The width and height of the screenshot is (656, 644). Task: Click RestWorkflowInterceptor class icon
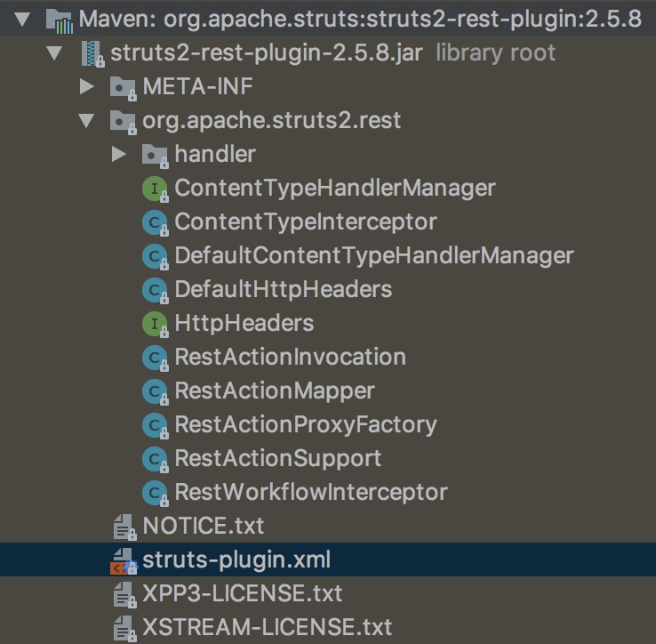(x=156, y=494)
